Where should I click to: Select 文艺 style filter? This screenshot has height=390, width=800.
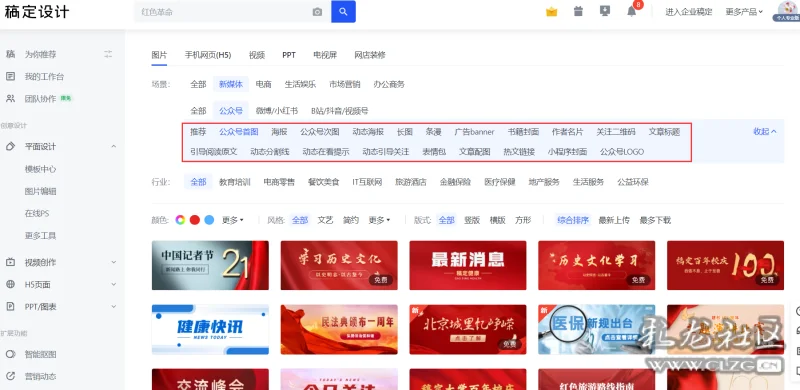[x=325, y=220]
